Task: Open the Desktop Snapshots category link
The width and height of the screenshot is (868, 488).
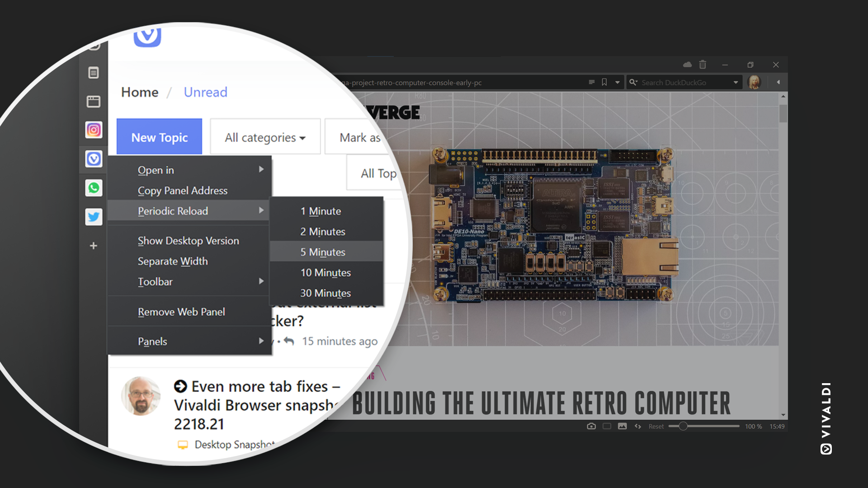Action: [x=235, y=445]
